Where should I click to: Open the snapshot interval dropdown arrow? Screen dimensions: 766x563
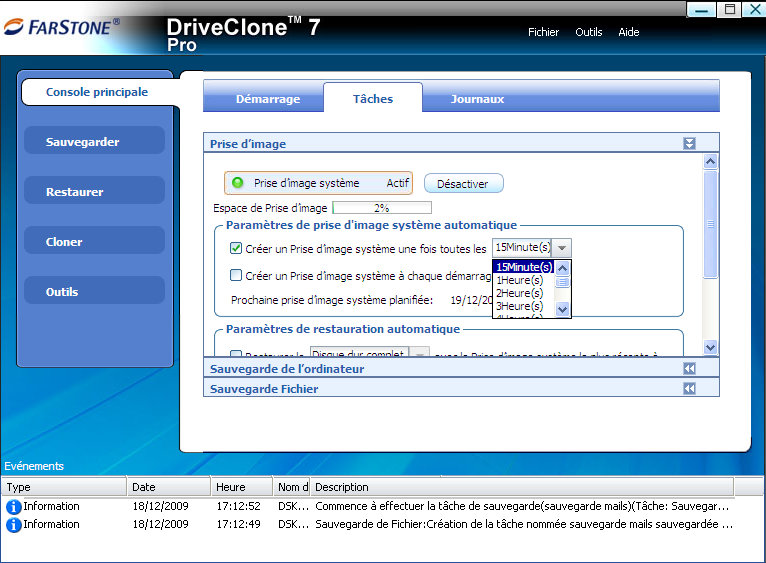tap(562, 248)
